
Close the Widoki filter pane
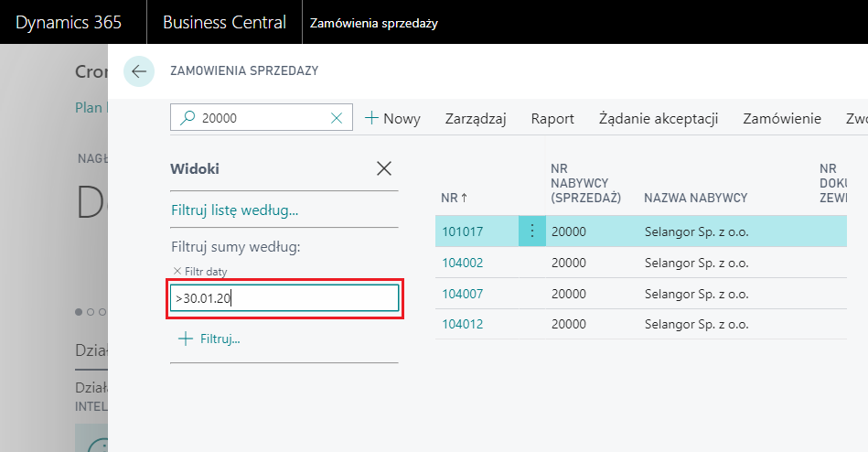383,168
